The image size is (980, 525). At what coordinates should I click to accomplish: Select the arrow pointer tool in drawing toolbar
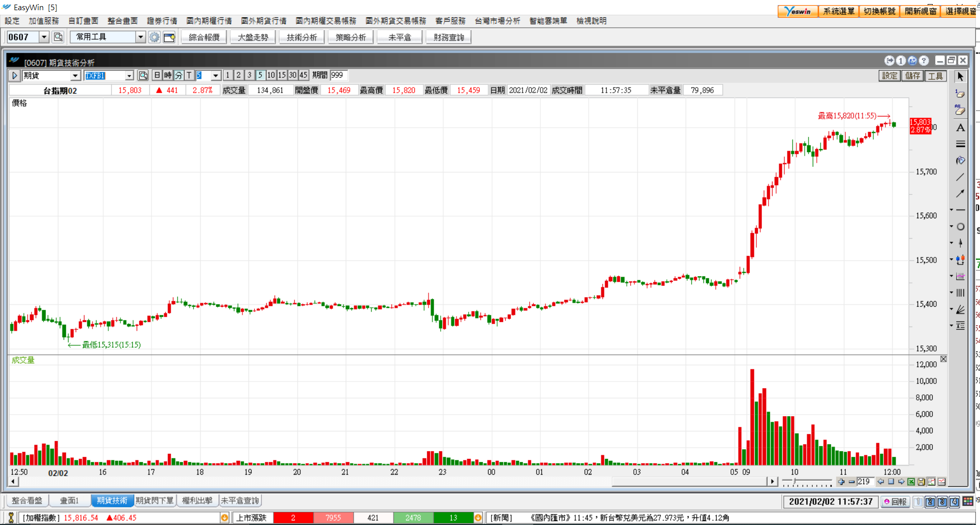click(x=960, y=76)
